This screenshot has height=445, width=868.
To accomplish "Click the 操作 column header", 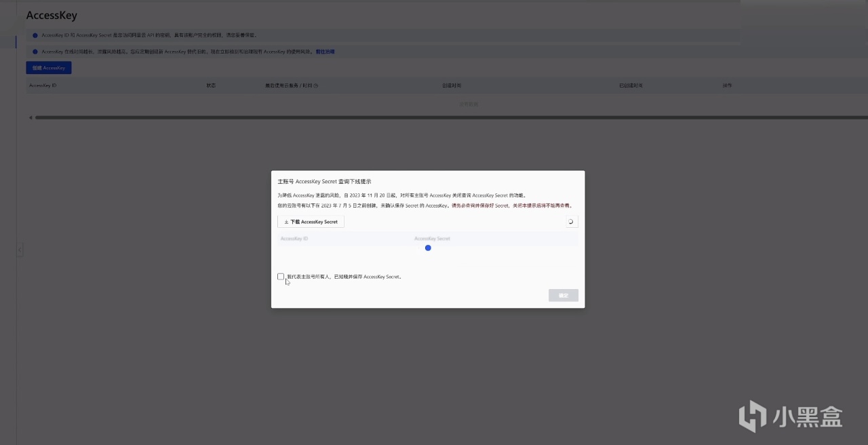I will pyautogui.click(x=727, y=85).
